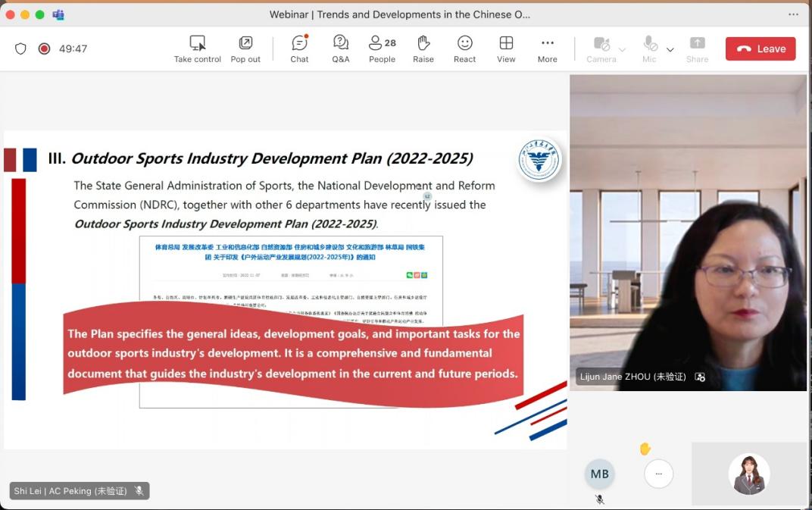Screen dimensions: 812x510
Task: Show more participants with ellipsis button
Action: [x=658, y=474]
